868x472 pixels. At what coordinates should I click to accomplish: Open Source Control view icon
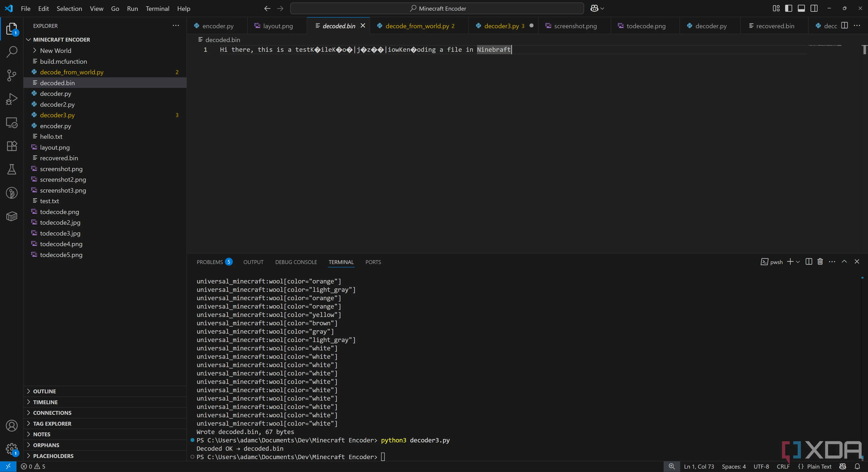tap(12, 76)
